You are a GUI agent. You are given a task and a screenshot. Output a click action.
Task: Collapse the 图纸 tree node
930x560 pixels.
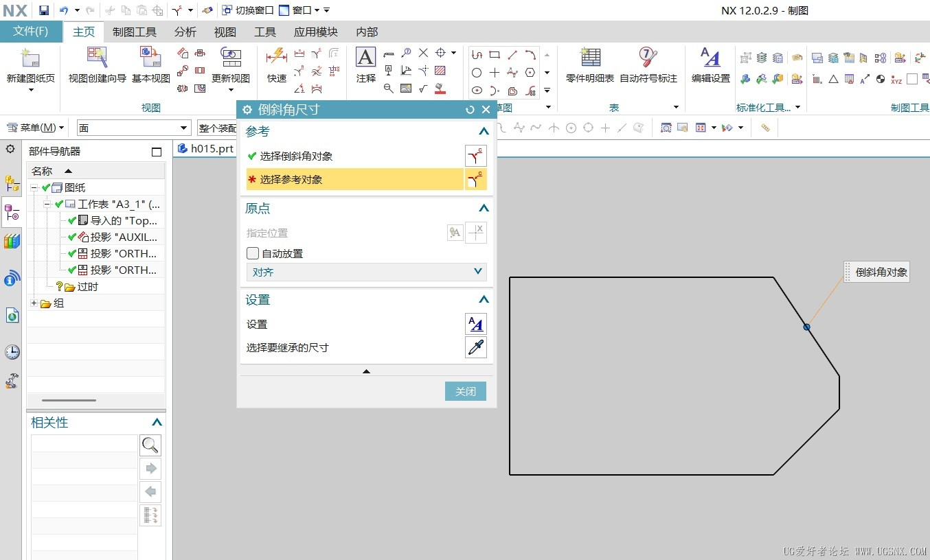click(34, 188)
